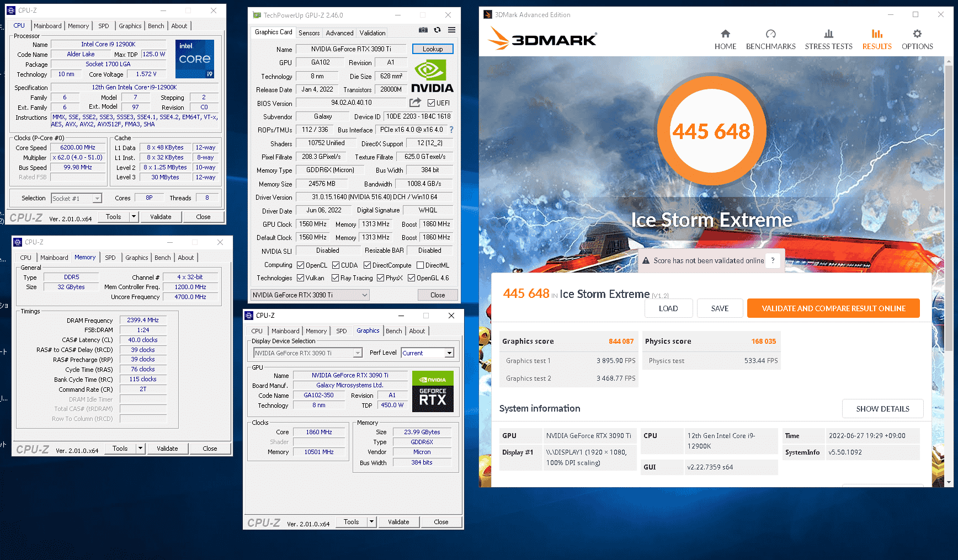Open 3DMark Home

tap(725, 40)
